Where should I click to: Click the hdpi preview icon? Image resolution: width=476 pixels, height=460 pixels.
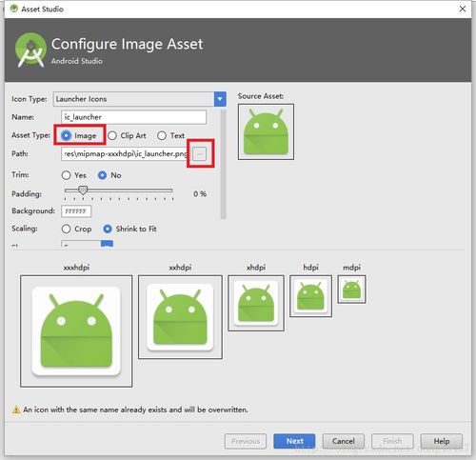[310, 296]
